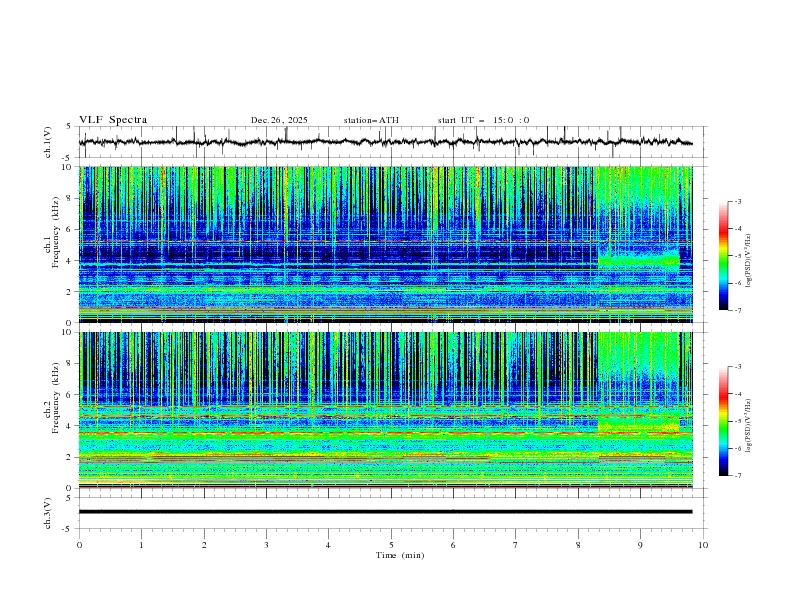Click the "station=ATH" header label
Screen dimensions: 792x612
(x=371, y=120)
